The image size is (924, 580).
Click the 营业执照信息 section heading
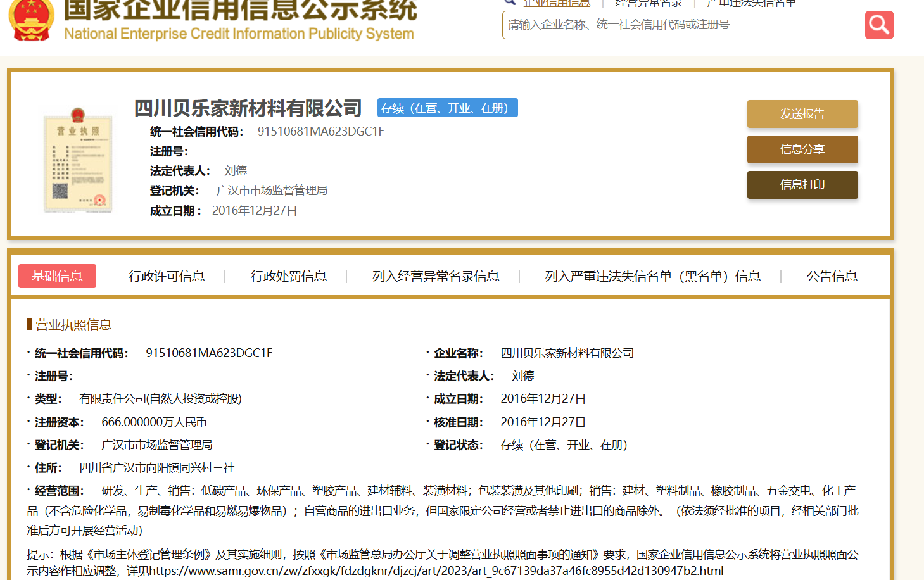(x=73, y=325)
